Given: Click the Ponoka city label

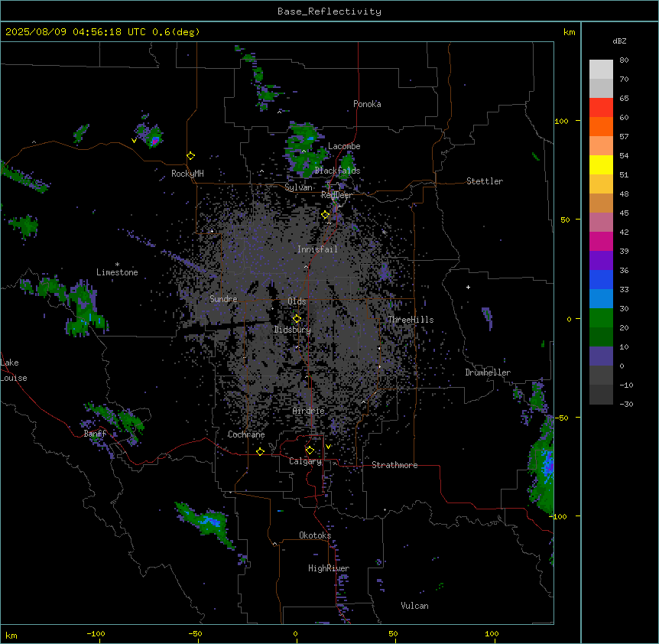Looking at the screenshot, I should (x=367, y=104).
